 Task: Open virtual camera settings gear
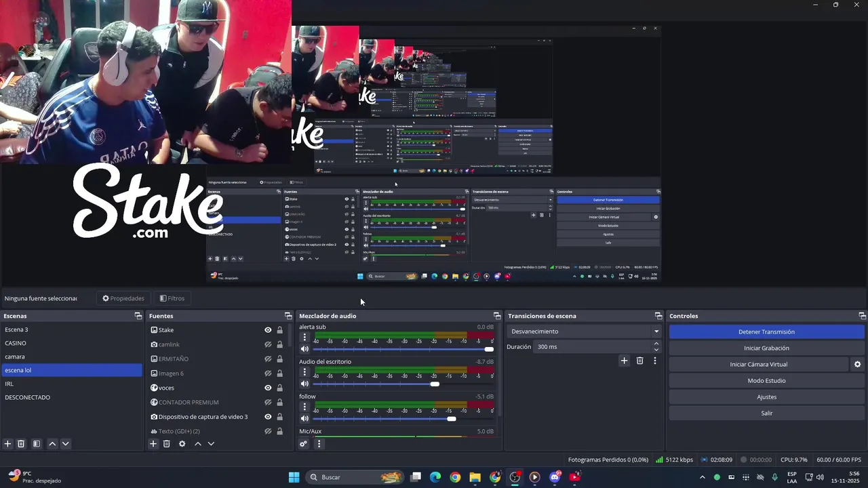857,365
